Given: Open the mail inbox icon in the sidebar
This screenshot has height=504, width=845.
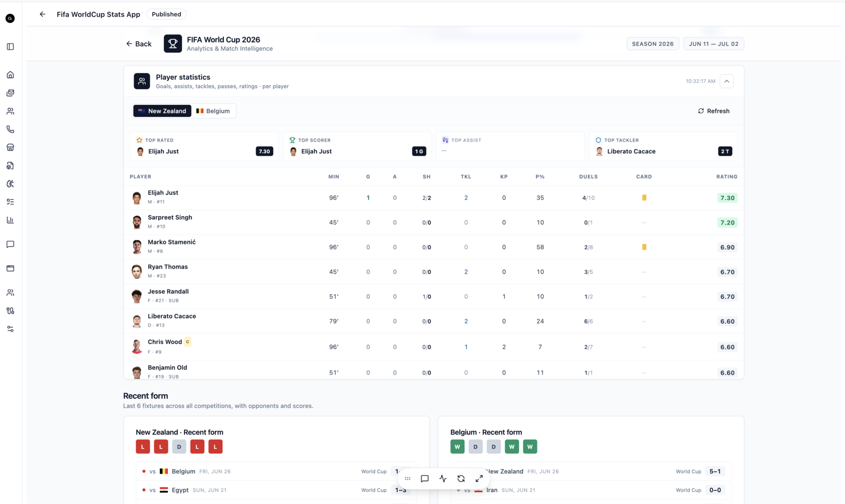Looking at the screenshot, I should click(10, 93).
